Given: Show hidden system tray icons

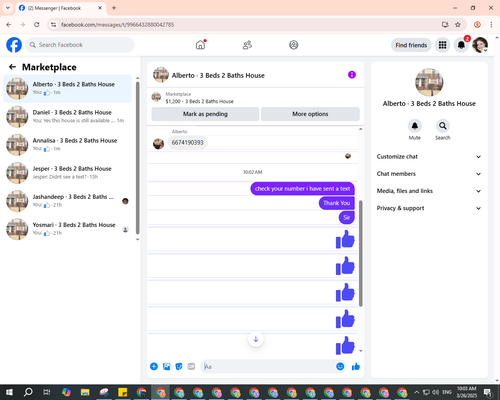Looking at the screenshot, I should (x=416, y=392).
